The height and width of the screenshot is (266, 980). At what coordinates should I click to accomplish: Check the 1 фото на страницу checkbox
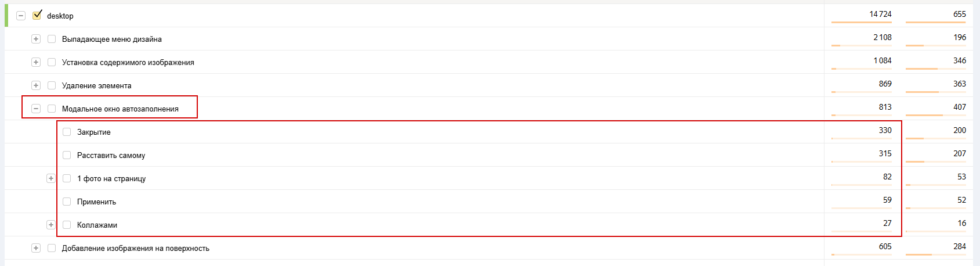(67, 178)
